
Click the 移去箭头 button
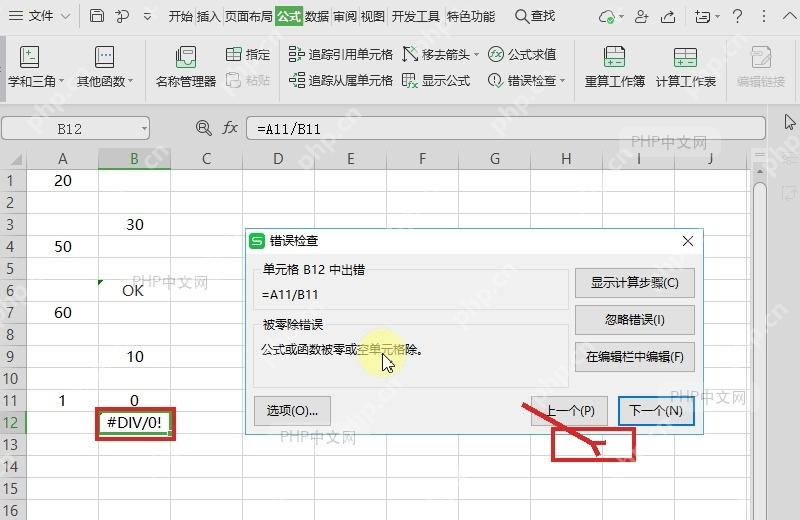click(436, 54)
